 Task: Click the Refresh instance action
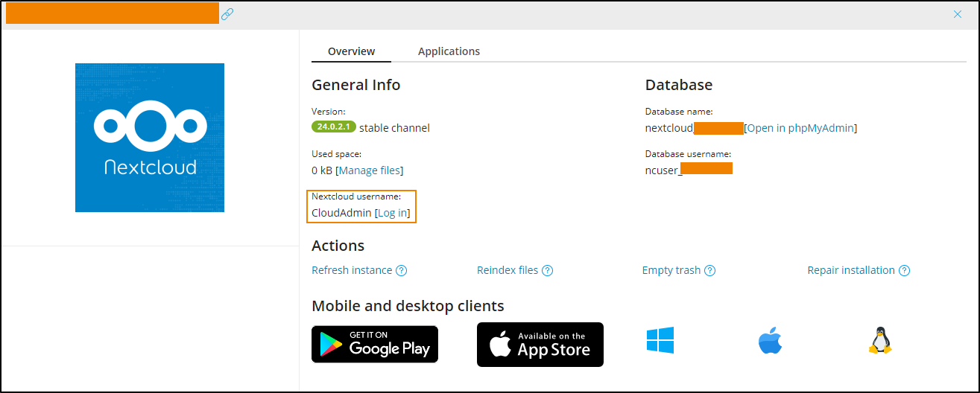(352, 270)
